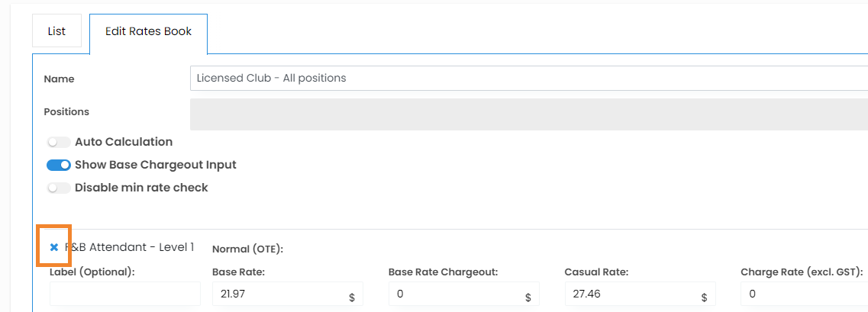Click the Positions field label
868x312 pixels.
coord(66,111)
